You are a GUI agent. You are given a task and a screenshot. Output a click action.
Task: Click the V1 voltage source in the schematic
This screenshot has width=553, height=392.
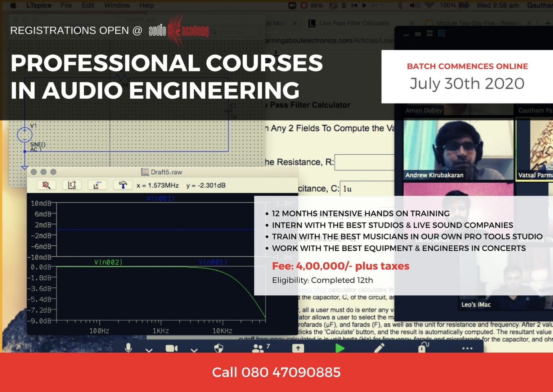(24, 135)
